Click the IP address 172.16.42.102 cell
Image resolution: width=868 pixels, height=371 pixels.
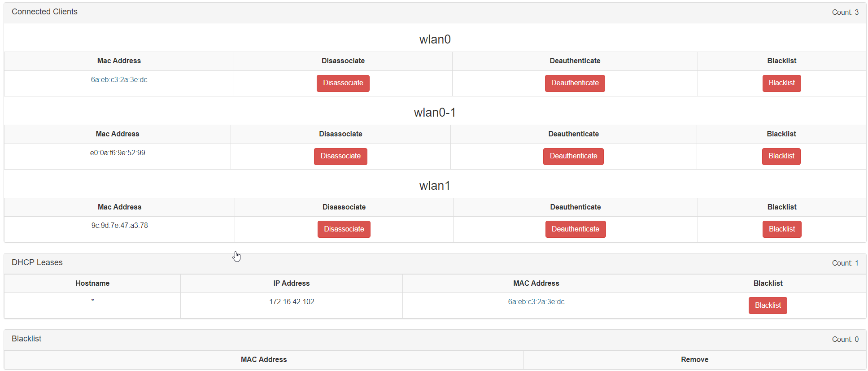292,301
